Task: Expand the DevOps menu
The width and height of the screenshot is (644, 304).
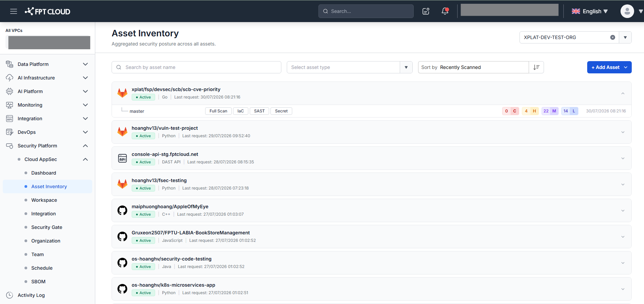Action: pos(85,132)
